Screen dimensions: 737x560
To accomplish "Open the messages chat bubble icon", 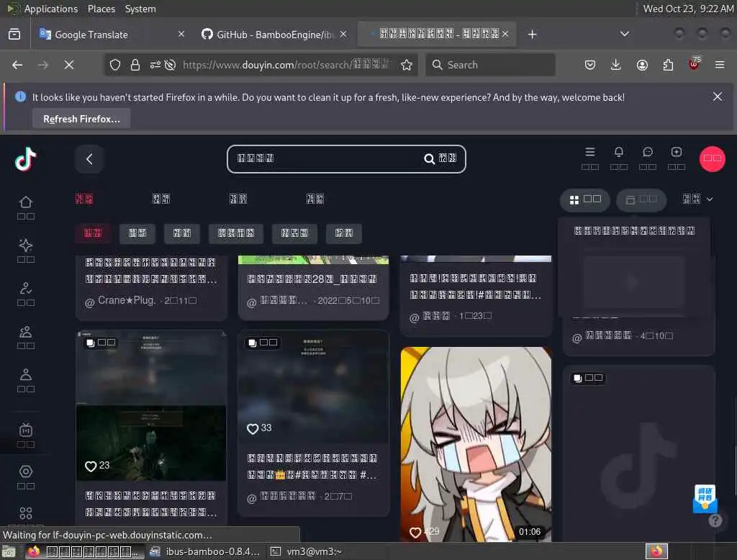I will tap(648, 152).
